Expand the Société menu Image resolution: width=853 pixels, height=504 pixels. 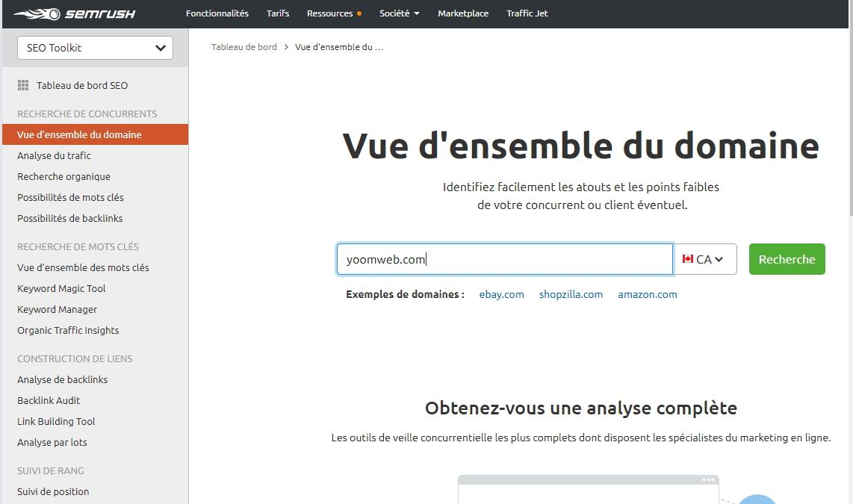pos(399,13)
